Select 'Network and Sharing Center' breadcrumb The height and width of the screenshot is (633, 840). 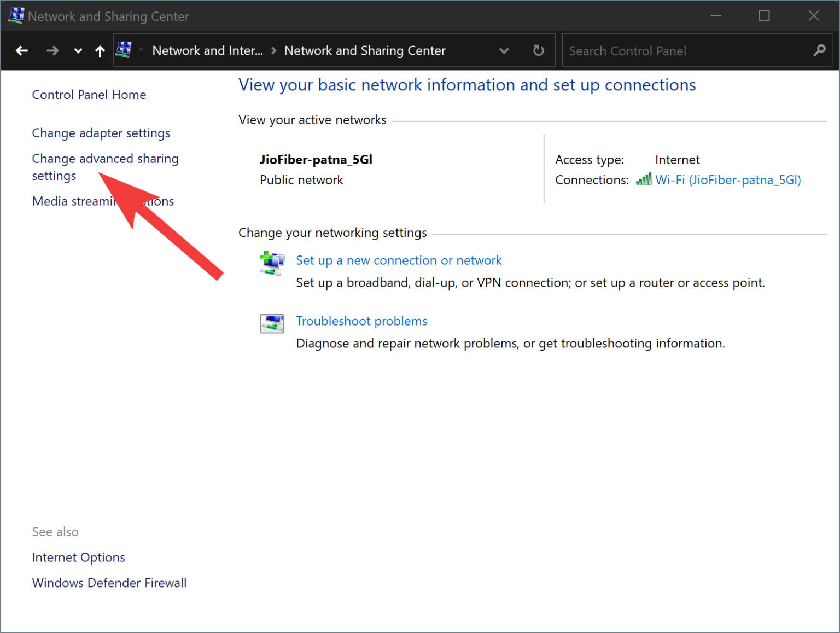point(365,50)
